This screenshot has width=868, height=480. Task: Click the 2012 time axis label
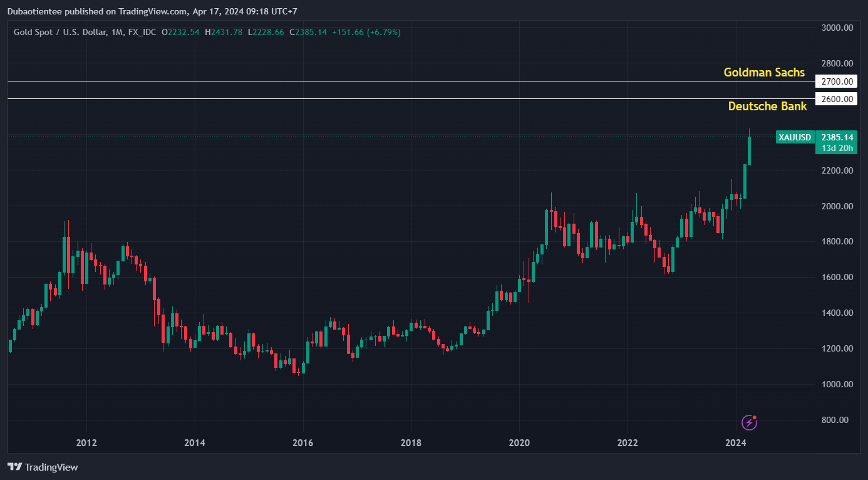(86, 443)
